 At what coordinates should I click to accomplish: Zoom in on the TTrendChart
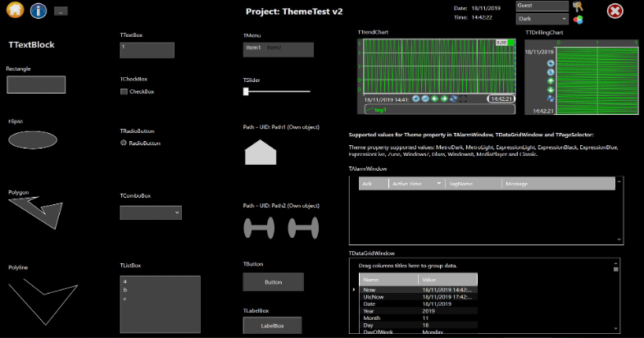point(416,98)
